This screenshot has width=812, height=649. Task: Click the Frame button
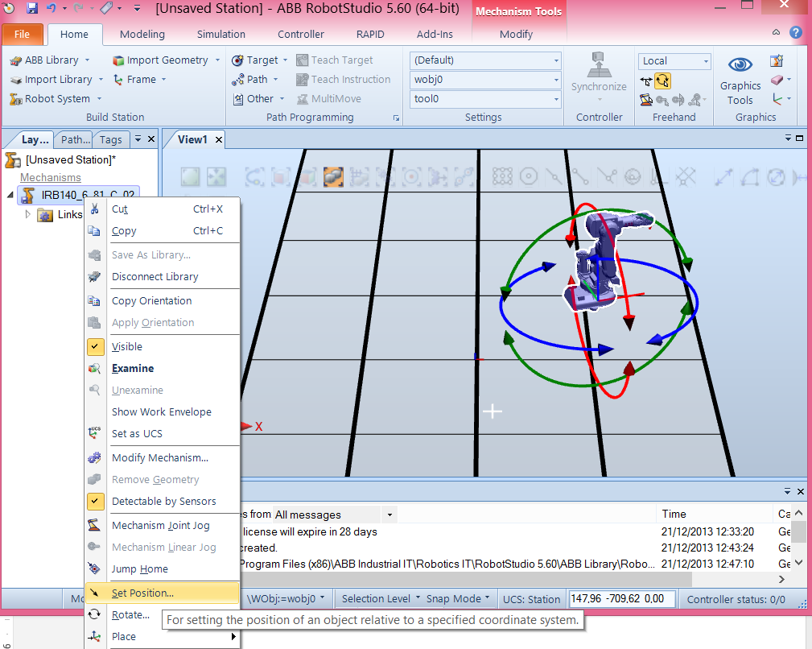[x=140, y=79]
